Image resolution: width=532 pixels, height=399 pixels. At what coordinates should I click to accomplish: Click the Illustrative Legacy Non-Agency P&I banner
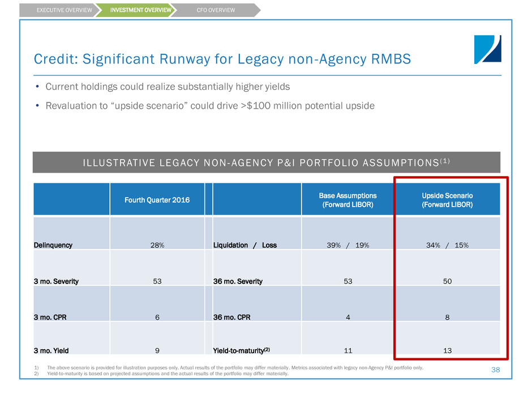click(x=266, y=162)
